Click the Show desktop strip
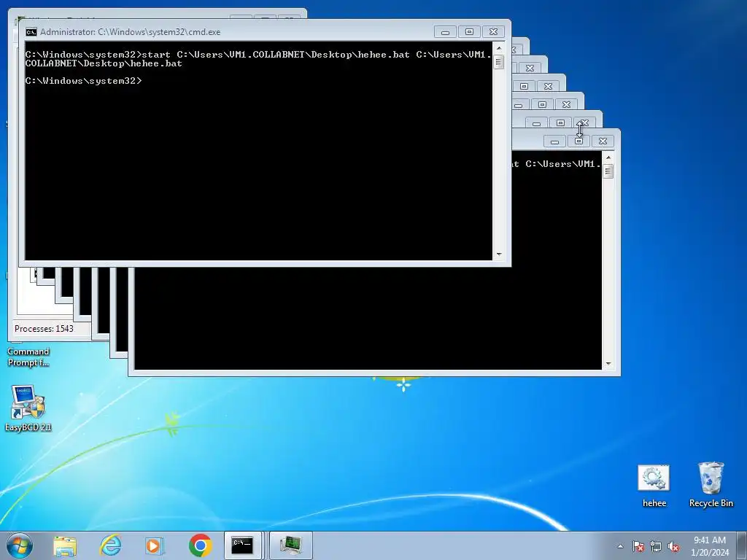The width and height of the screenshot is (747, 560). (x=742, y=545)
